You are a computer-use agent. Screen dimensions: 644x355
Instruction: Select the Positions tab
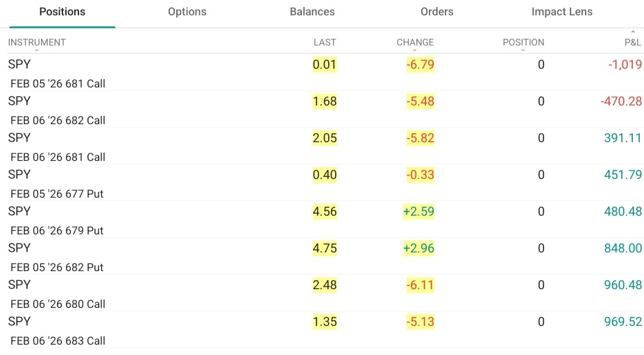[62, 12]
